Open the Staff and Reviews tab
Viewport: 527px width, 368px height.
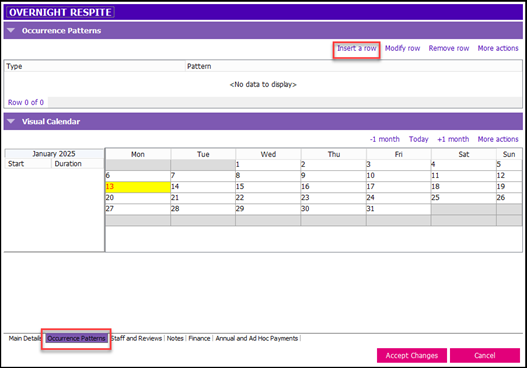click(136, 338)
